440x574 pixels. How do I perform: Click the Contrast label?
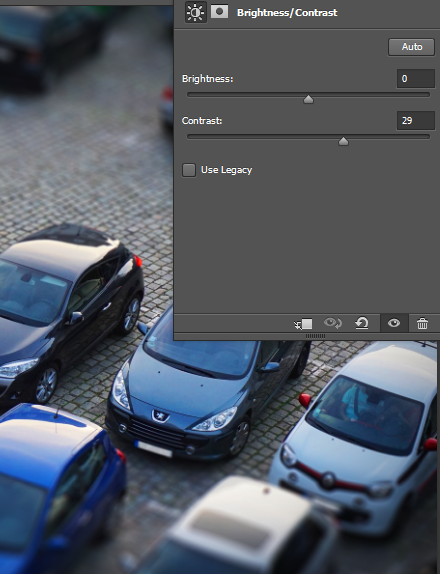[202, 121]
